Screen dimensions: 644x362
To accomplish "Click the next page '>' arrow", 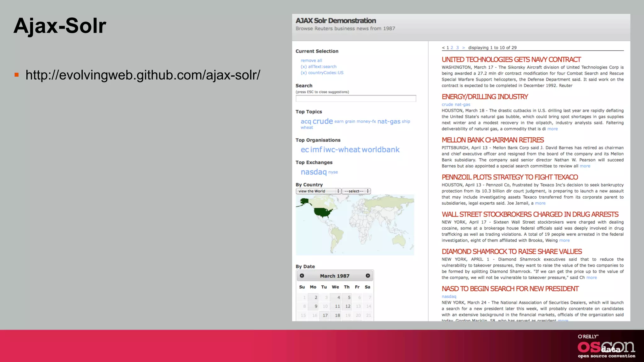I will 464,48.
